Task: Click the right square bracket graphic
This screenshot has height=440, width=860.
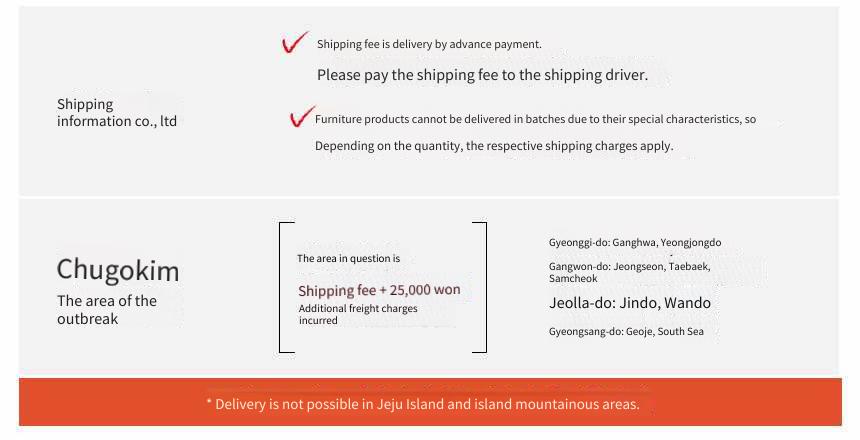Action: click(x=479, y=287)
